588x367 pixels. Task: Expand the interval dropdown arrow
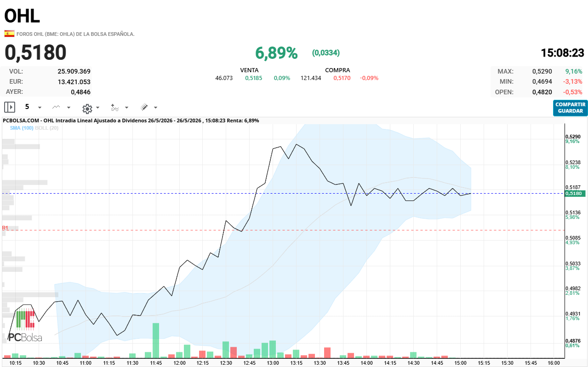(x=40, y=108)
